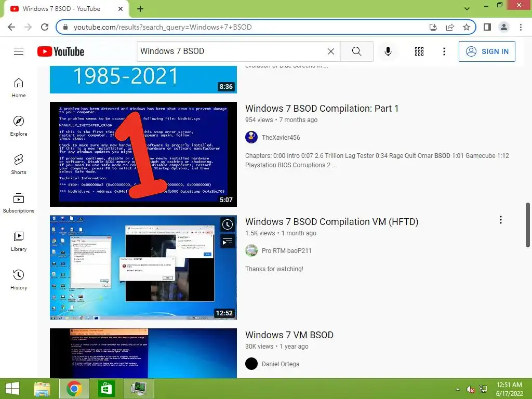Viewport: 532px width, 399px height.
Task: Click Chrome icon in taskbar
Action: coord(74,389)
